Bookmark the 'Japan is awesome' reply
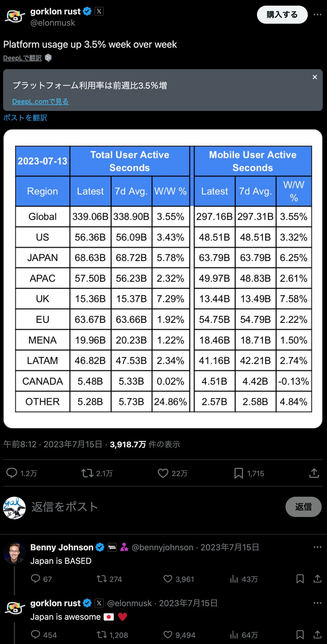 300,635
